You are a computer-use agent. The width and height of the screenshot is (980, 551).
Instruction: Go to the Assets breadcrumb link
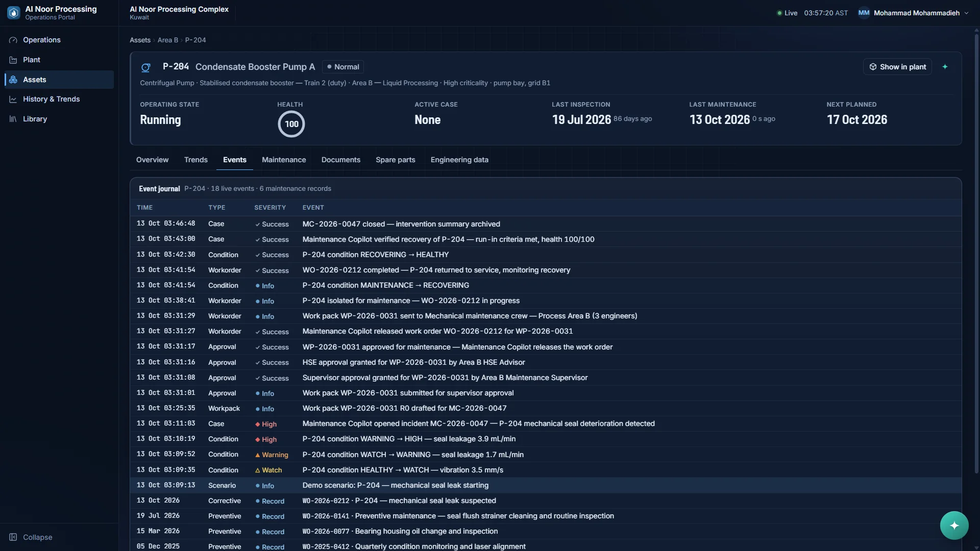140,40
